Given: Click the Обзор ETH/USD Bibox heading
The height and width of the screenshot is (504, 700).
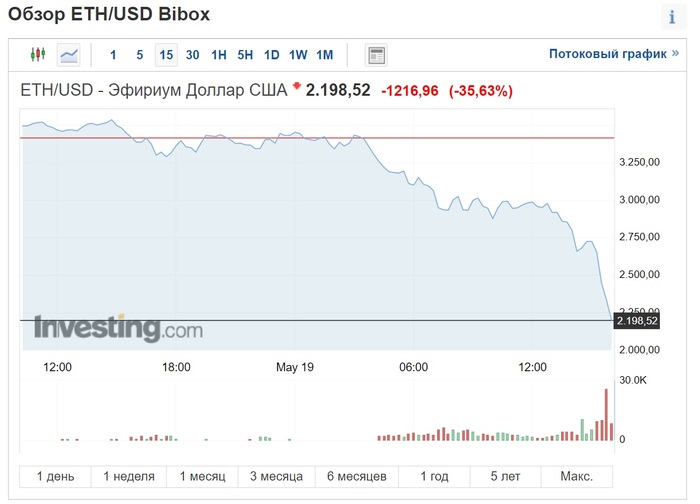Looking at the screenshot, I should click(110, 17).
